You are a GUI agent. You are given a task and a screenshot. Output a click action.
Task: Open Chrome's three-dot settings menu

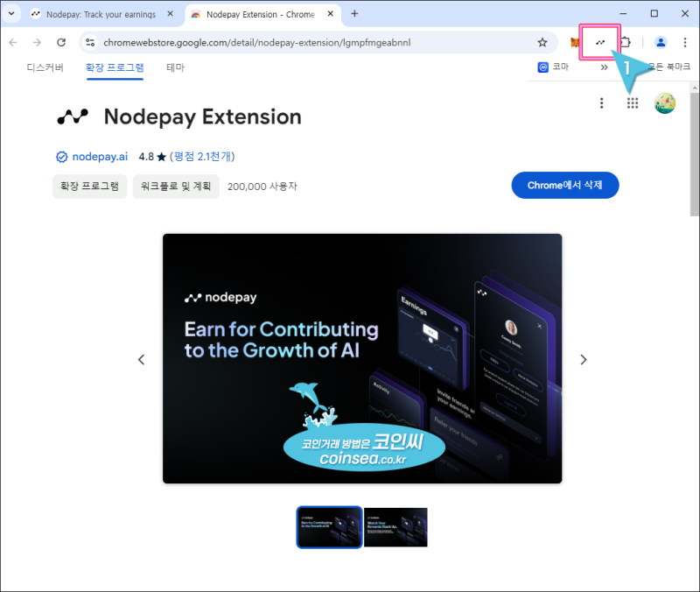[x=685, y=41]
